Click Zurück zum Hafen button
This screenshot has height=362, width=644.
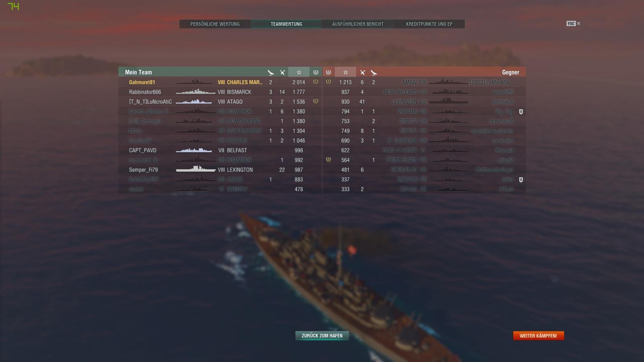pyautogui.click(x=322, y=335)
